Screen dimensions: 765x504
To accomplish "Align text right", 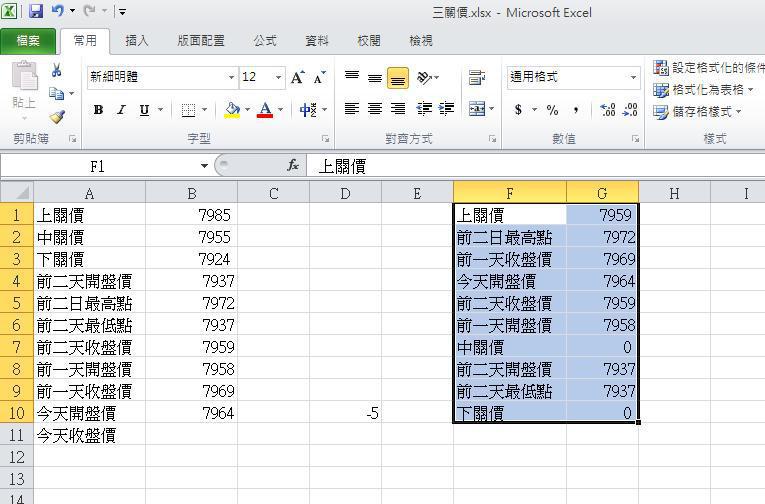I will pos(398,109).
